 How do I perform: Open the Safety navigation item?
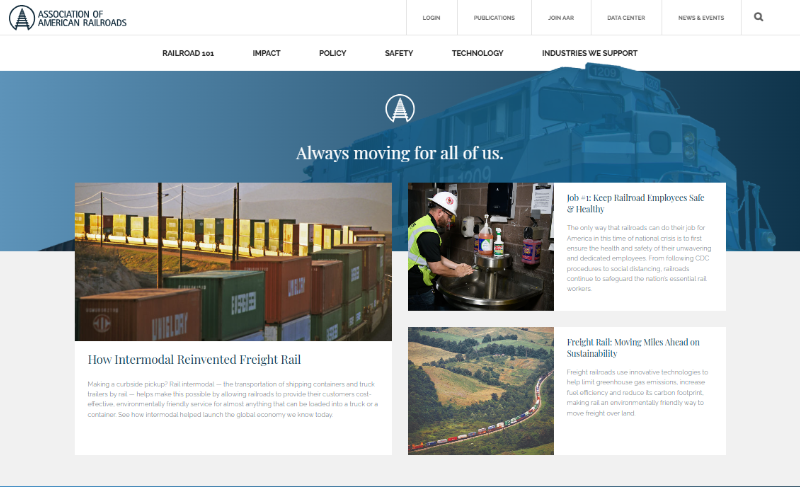(x=399, y=53)
